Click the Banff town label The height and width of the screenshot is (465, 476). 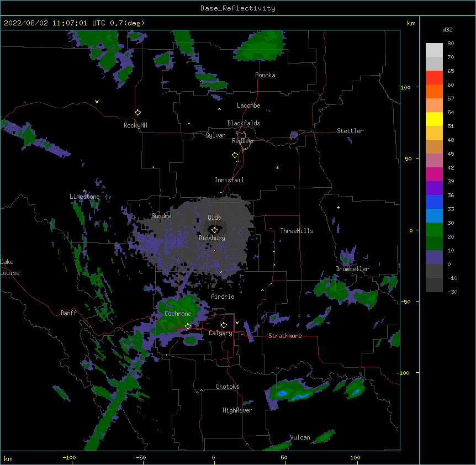68,313
